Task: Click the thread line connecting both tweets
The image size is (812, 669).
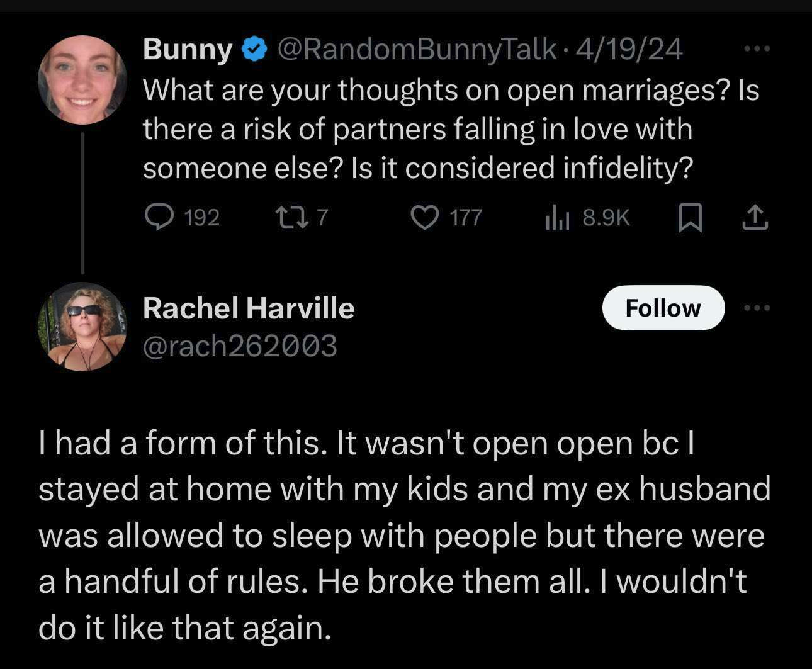Action: point(82,201)
